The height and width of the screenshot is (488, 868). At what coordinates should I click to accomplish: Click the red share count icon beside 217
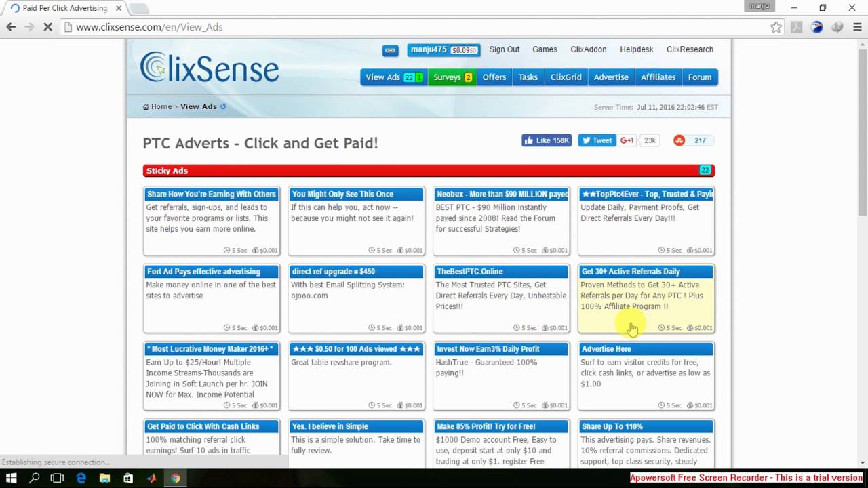pyautogui.click(x=679, y=140)
